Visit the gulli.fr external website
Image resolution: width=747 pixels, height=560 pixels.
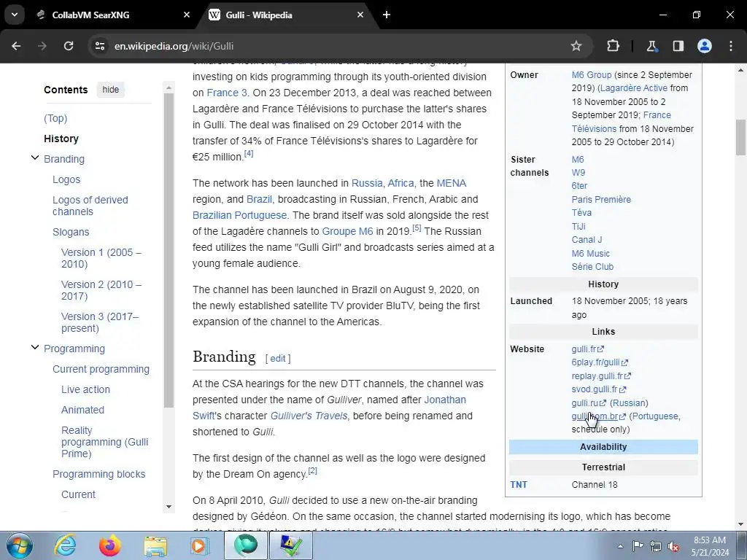(x=587, y=349)
